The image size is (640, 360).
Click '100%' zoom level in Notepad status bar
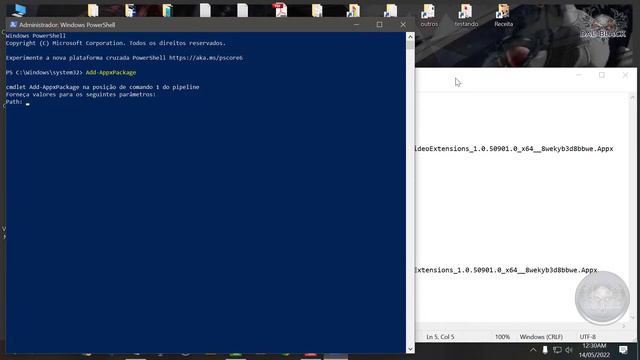(502, 337)
